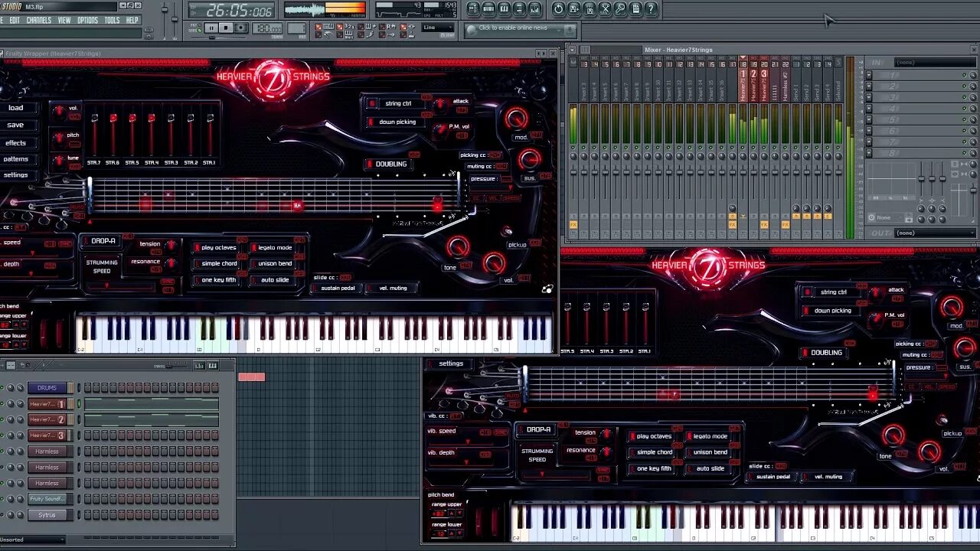The height and width of the screenshot is (551, 980).
Task: Pause playback in the transport panel
Action: pos(211,28)
